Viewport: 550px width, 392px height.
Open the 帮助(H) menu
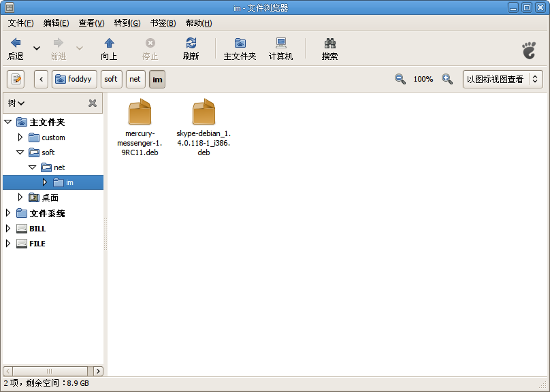199,23
